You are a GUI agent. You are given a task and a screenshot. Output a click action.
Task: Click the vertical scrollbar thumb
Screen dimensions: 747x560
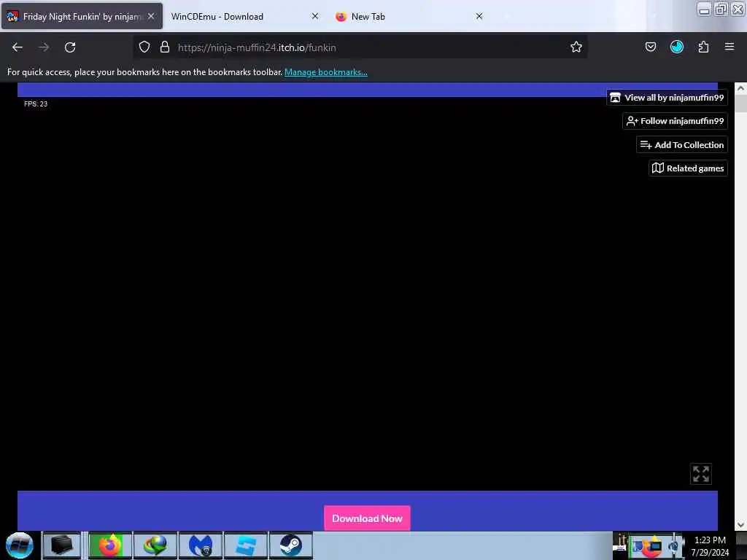(740, 104)
